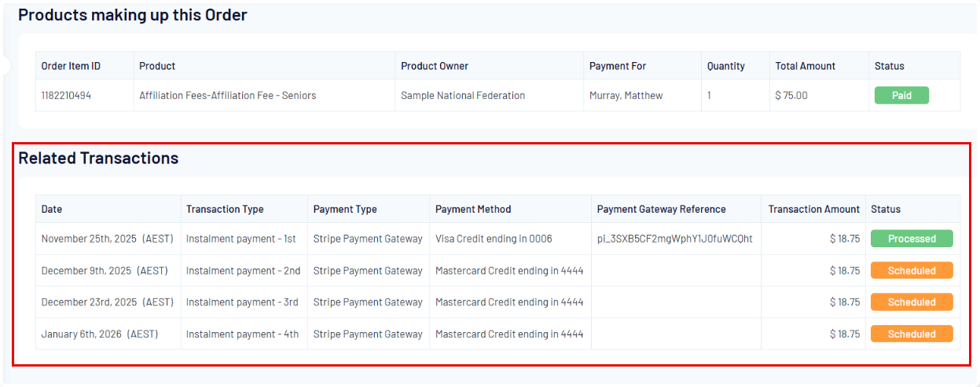Click Visa Credit ending in 0006

click(494, 239)
